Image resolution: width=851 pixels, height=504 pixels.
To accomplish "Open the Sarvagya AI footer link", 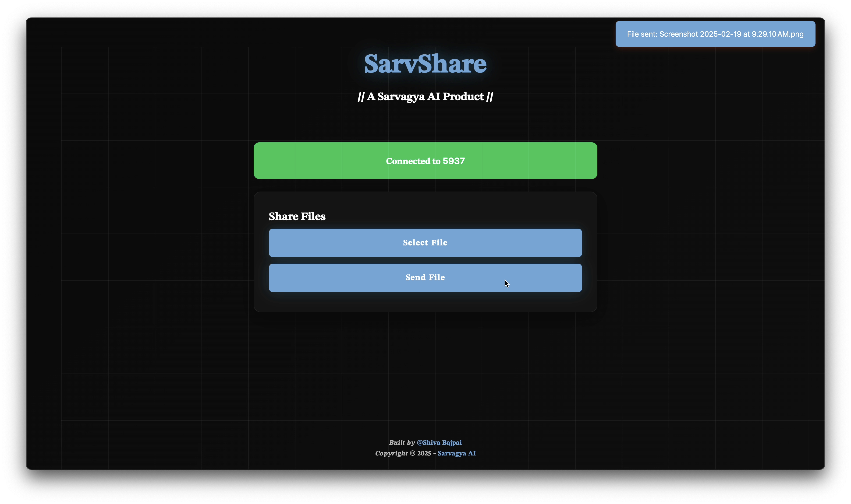I will pyautogui.click(x=456, y=453).
